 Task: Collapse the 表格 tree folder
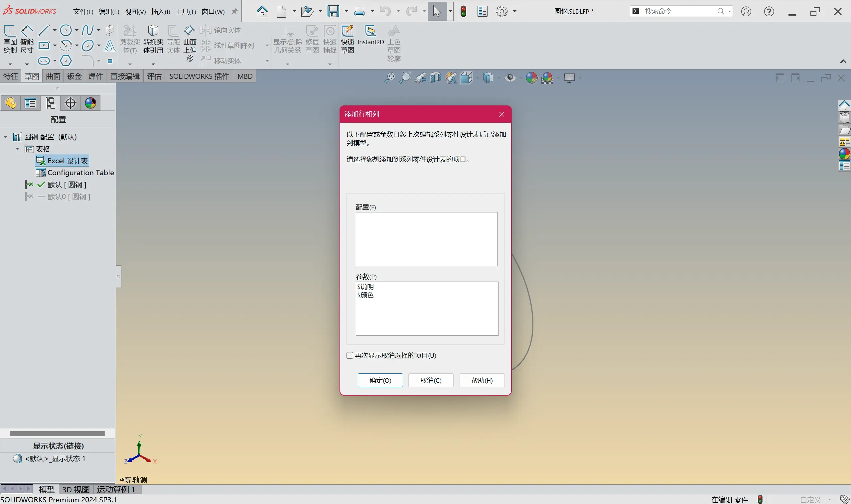pyautogui.click(x=17, y=149)
